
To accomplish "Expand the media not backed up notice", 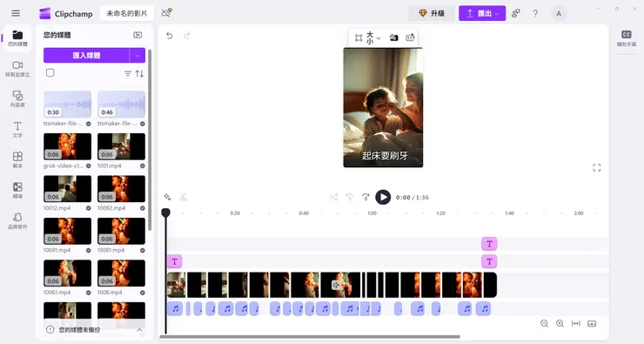I will pyautogui.click(x=139, y=329).
